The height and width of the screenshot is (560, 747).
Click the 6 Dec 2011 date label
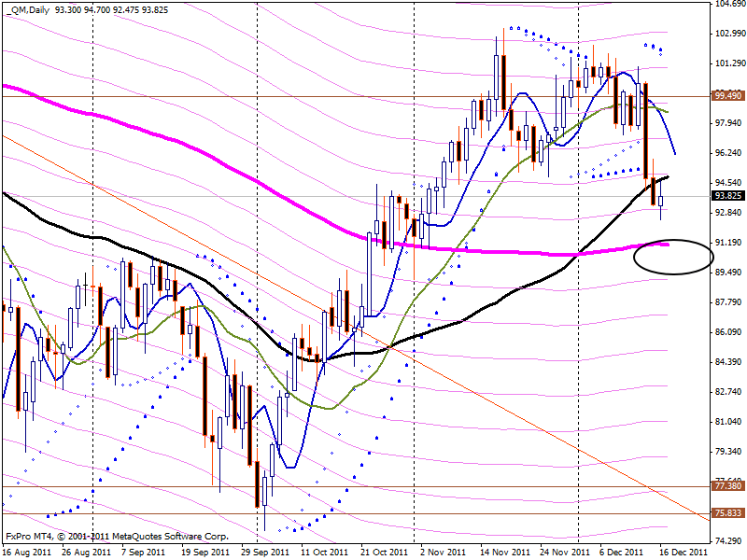[622, 553]
